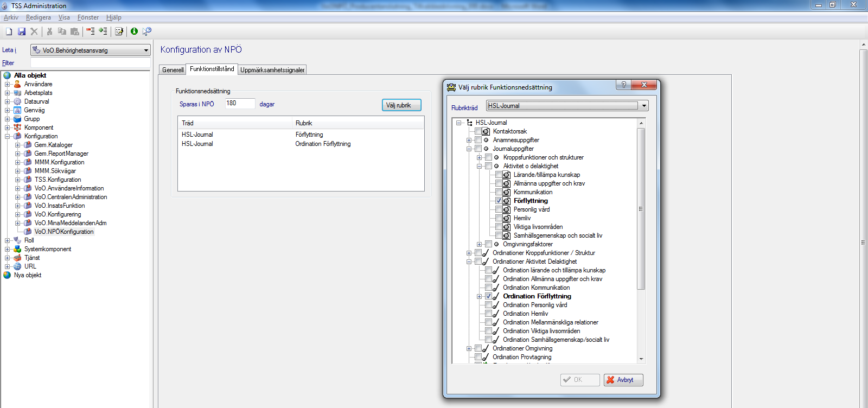Click the Arbetsplats workstation icon in tree
Viewport: 868px width, 408px height.
17,93
